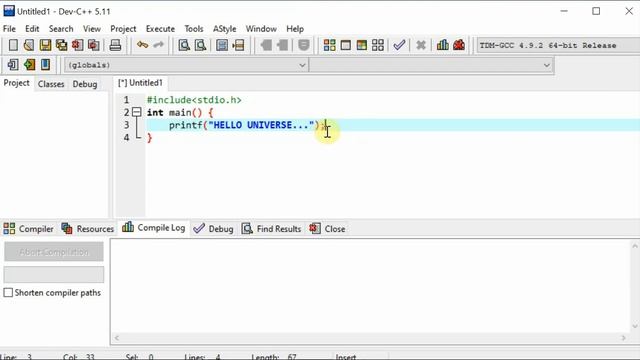This screenshot has width=640, height=360.
Task: Run syntax check checkmark icon
Action: pos(399,45)
